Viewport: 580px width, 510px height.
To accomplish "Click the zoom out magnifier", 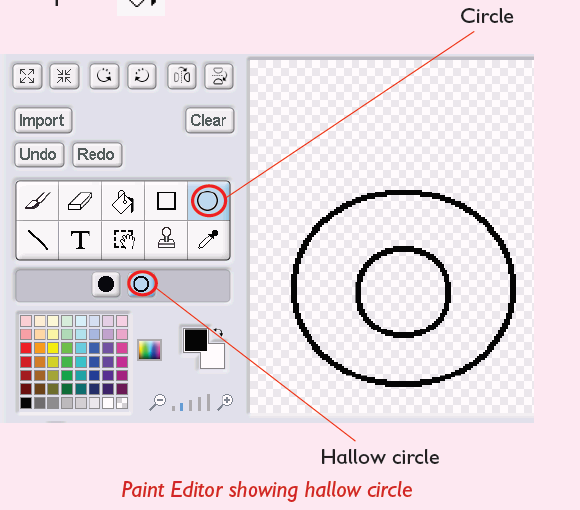I will 158,402.
